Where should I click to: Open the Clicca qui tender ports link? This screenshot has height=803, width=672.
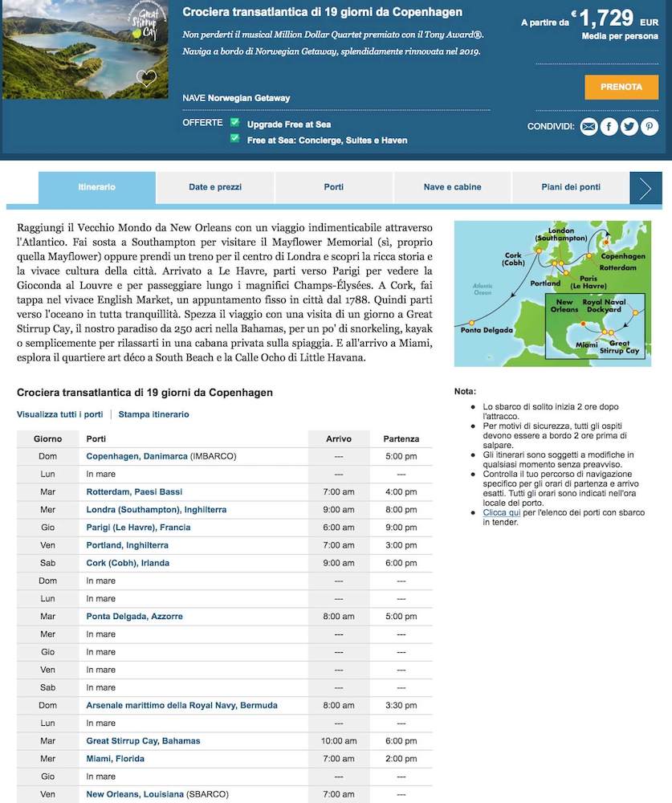(x=502, y=512)
